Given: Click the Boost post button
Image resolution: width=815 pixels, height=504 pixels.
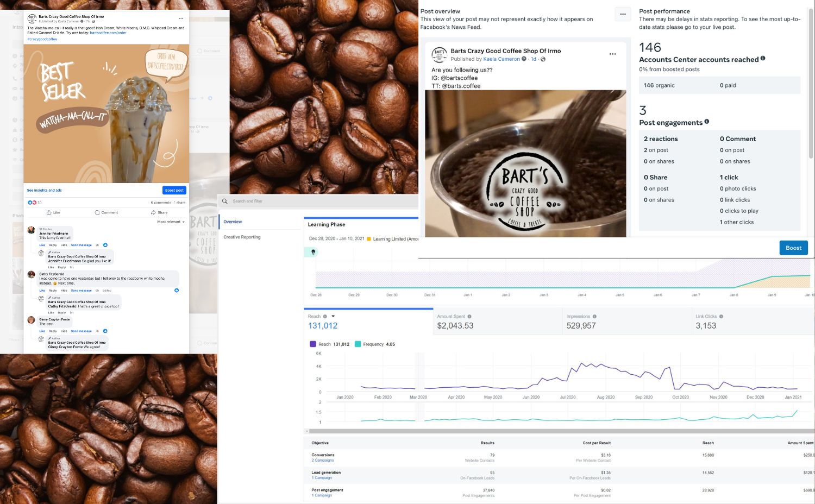Looking at the screenshot, I should click(x=174, y=190).
